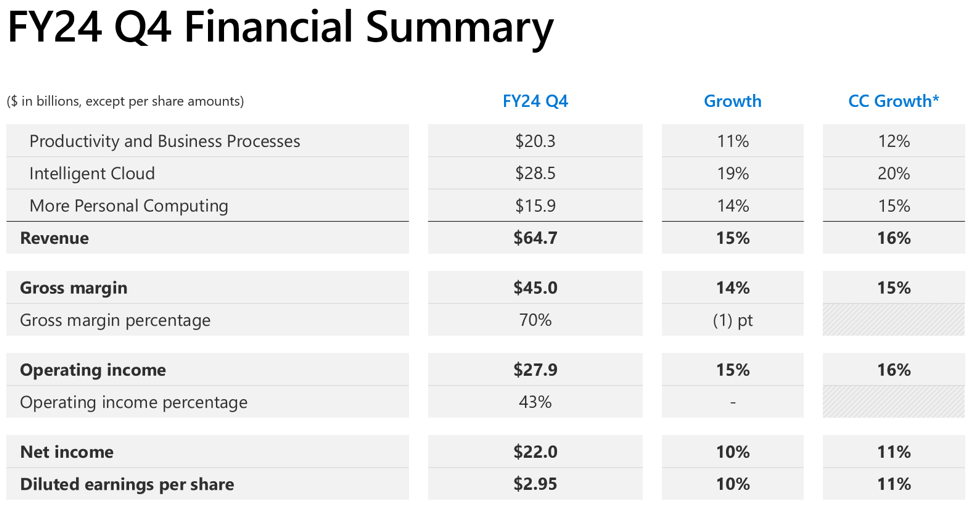Click the Diluted earnings per share label

click(127, 484)
